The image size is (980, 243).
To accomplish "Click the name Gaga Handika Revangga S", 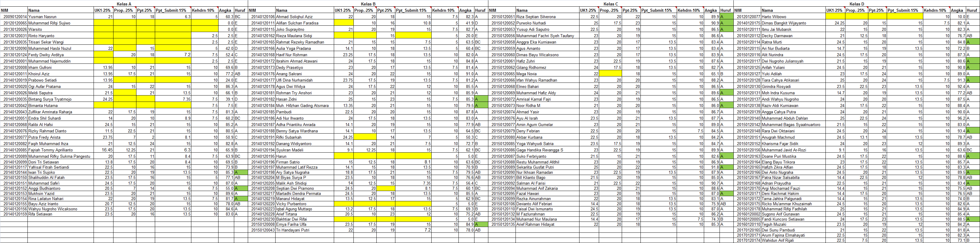I will [x=547, y=150].
